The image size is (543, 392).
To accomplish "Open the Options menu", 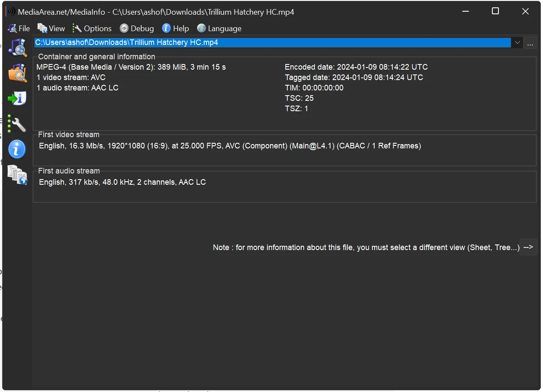I will pos(92,29).
